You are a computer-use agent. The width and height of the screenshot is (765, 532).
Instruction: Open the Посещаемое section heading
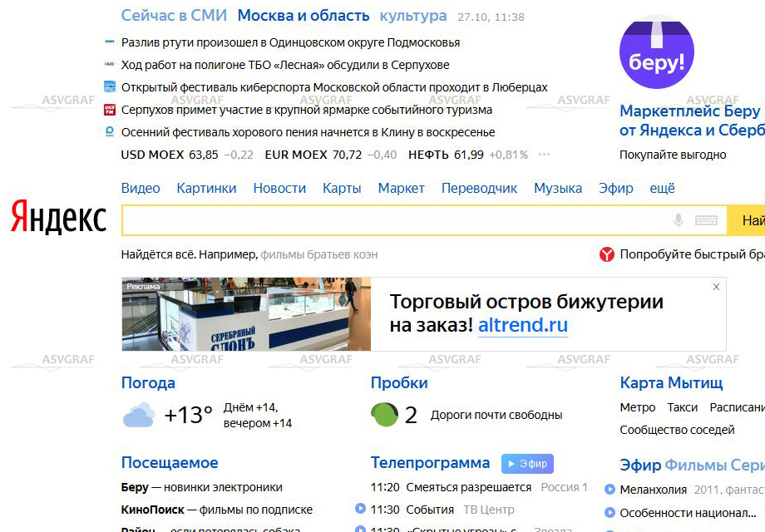170,463
